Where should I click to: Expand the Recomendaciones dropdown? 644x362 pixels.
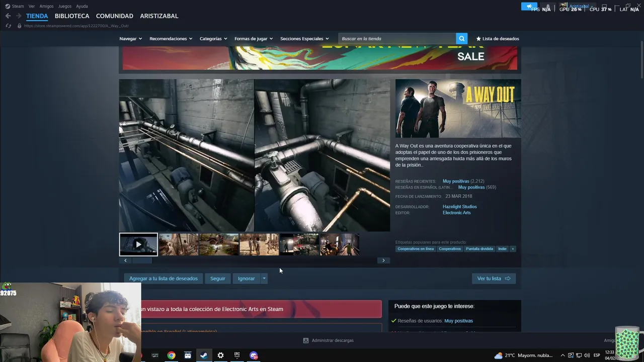point(171,39)
